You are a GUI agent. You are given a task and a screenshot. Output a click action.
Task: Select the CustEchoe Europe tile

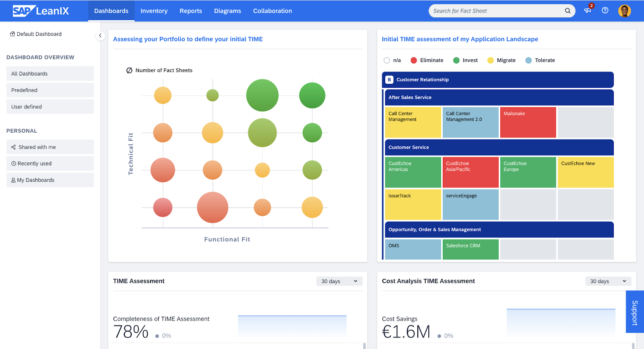click(x=528, y=172)
